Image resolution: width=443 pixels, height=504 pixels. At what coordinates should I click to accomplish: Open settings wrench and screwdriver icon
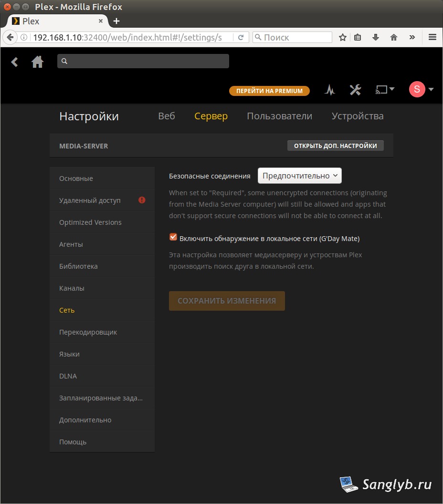pyautogui.click(x=355, y=90)
